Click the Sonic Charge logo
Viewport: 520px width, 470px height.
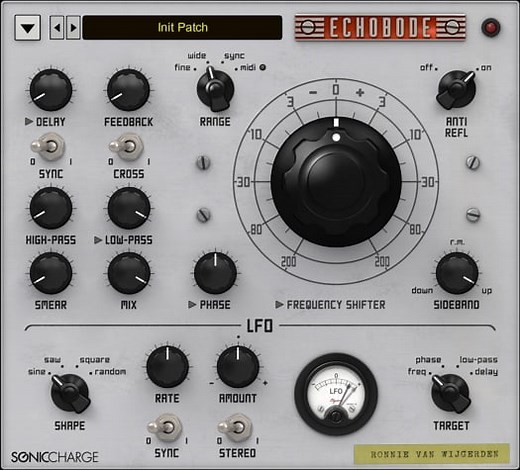click(x=55, y=457)
